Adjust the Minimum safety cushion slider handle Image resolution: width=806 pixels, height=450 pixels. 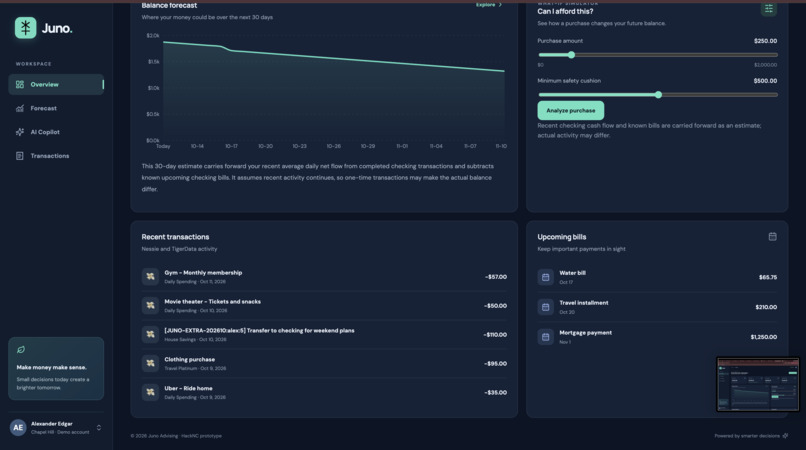tap(658, 95)
